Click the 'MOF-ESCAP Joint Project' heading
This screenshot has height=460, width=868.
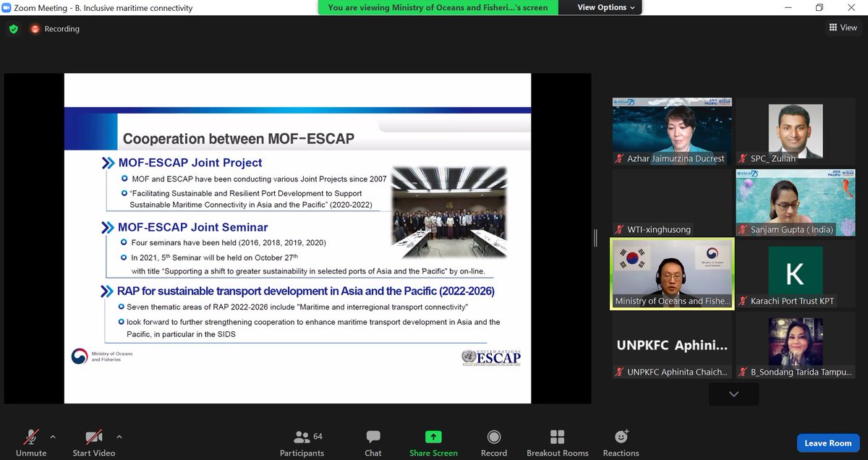[190, 163]
